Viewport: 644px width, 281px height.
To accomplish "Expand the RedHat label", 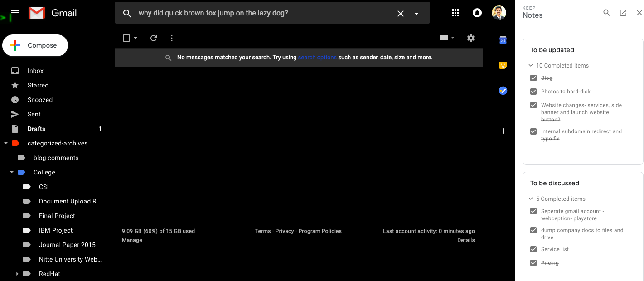I will pos(17,274).
